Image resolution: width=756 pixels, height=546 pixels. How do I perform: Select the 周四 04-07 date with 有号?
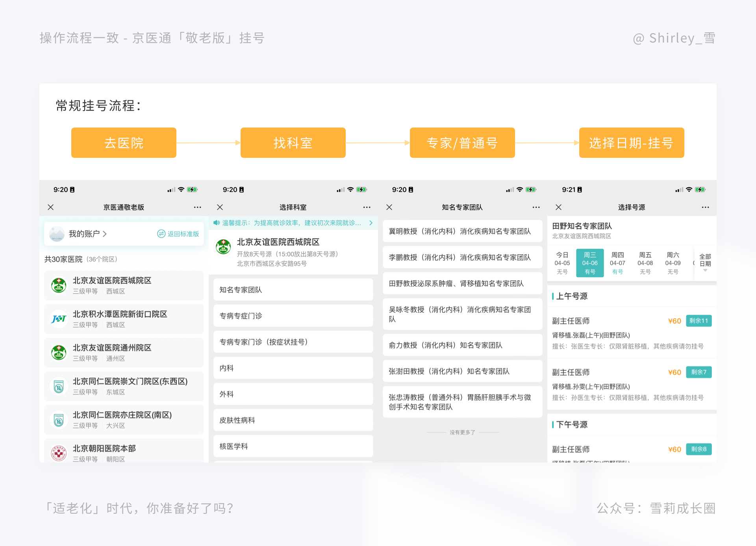click(x=618, y=263)
